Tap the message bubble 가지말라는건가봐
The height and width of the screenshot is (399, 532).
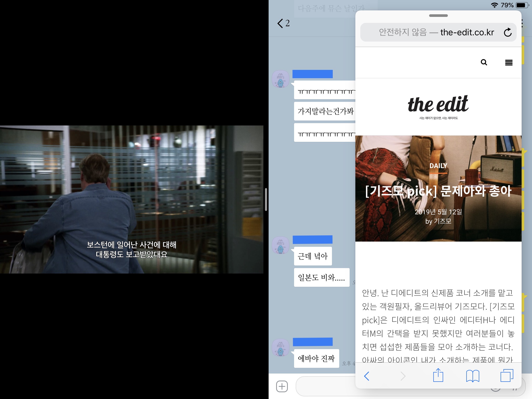(x=325, y=111)
